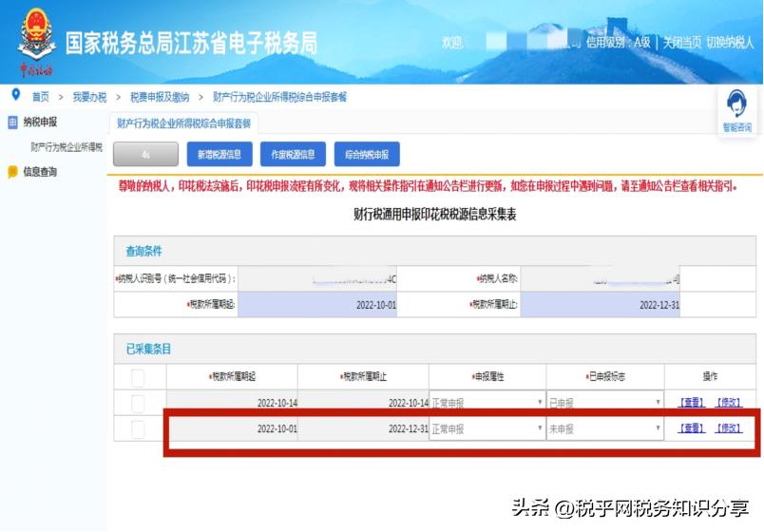
Task: Click the 纳税申报 sidebar icon
Action: point(12,123)
